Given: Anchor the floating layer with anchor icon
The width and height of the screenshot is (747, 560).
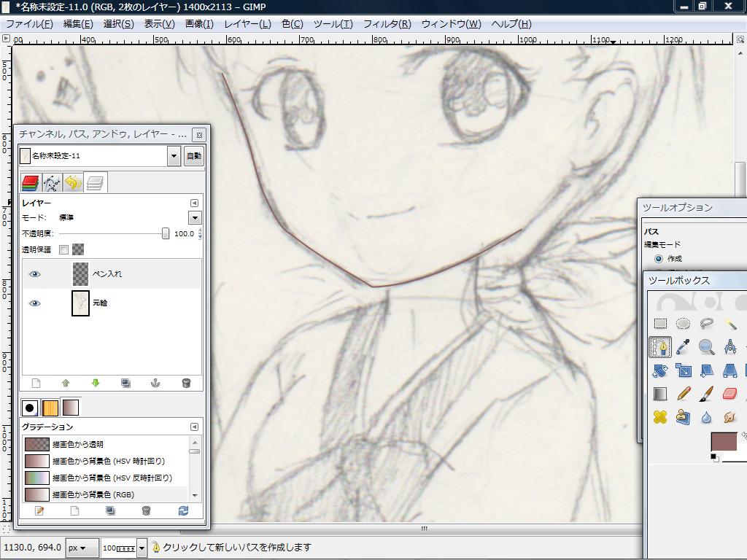Looking at the screenshot, I should (x=155, y=383).
